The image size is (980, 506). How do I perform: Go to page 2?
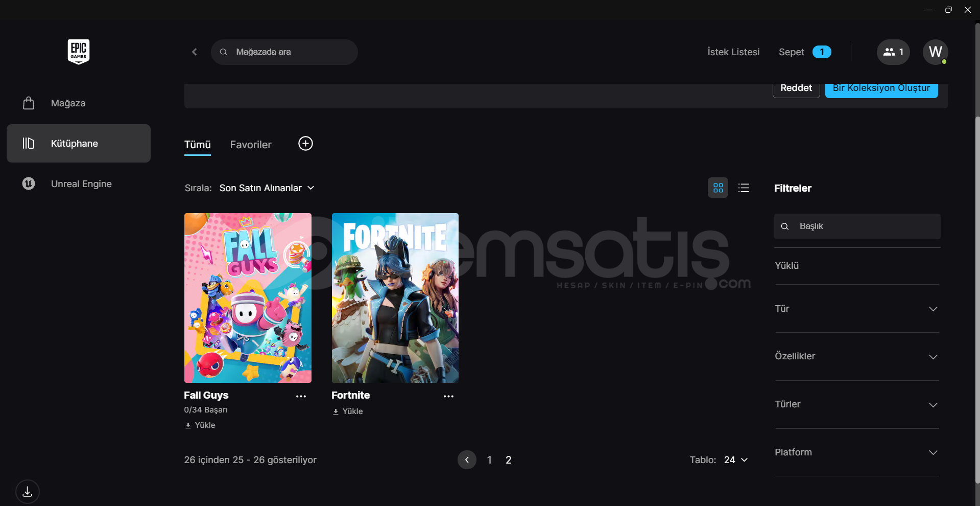click(x=508, y=460)
